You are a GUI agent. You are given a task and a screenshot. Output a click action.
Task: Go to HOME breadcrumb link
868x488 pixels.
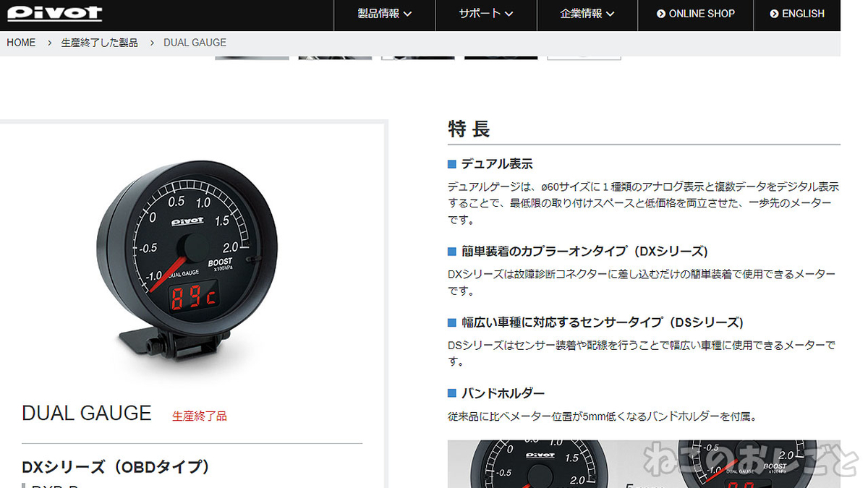pyautogui.click(x=21, y=43)
